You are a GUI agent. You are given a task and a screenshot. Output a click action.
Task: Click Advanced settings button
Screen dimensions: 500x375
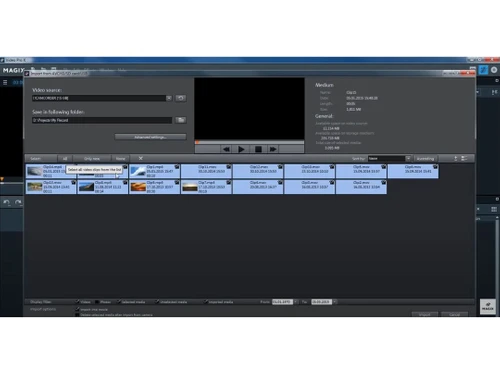click(150, 137)
